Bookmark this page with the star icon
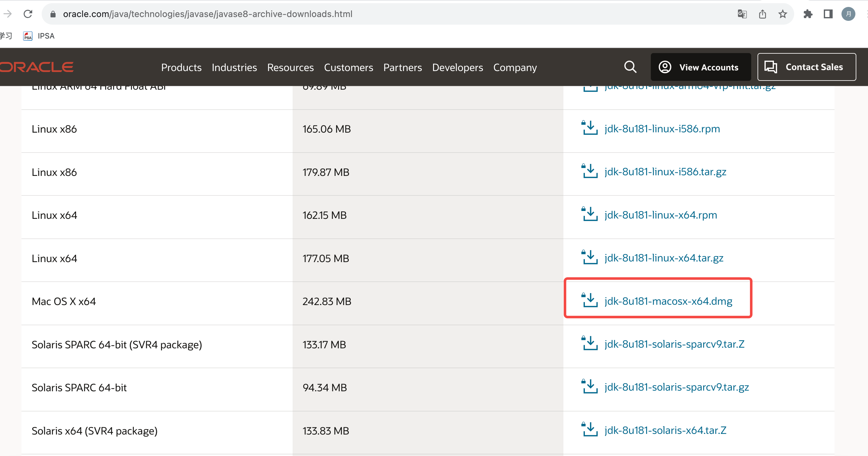Image resolution: width=868 pixels, height=456 pixels. pos(783,14)
